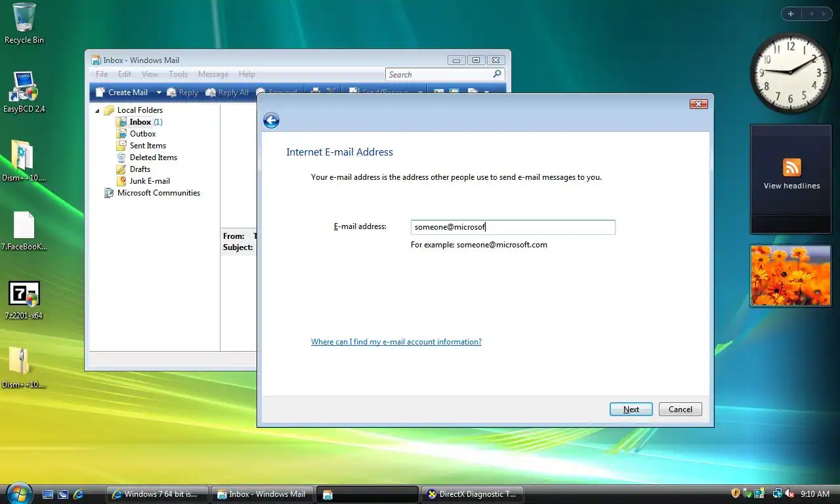The height and width of the screenshot is (504, 840).
Task: Open 'Where can I find my e-mail account information?' link
Action: pos(396,342)
